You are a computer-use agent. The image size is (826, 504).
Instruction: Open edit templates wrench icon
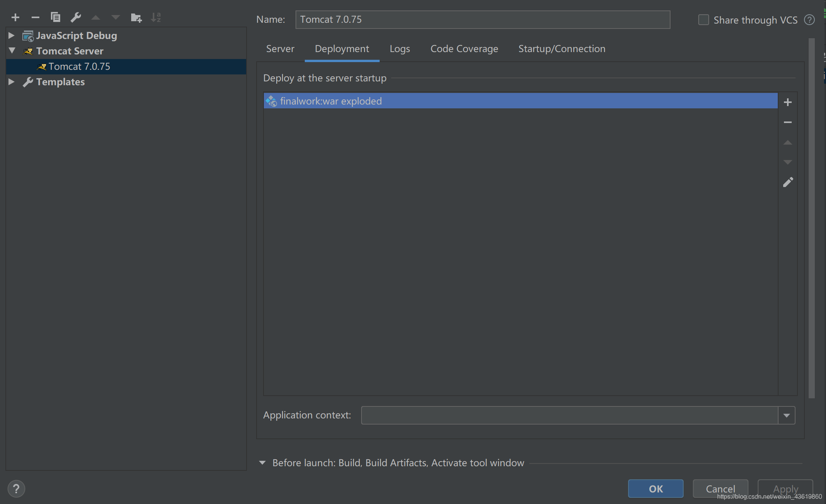point(76,17)
